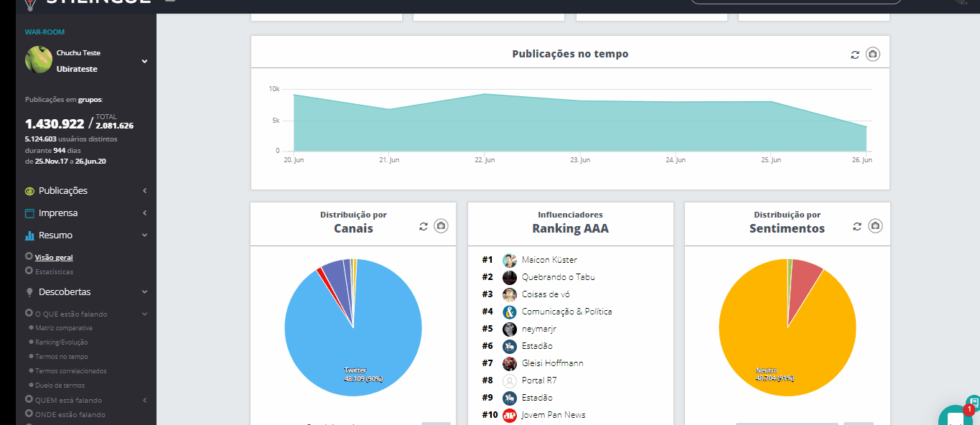
Task: Open the chat widget with notification badge
Action: tap(956, 416)
